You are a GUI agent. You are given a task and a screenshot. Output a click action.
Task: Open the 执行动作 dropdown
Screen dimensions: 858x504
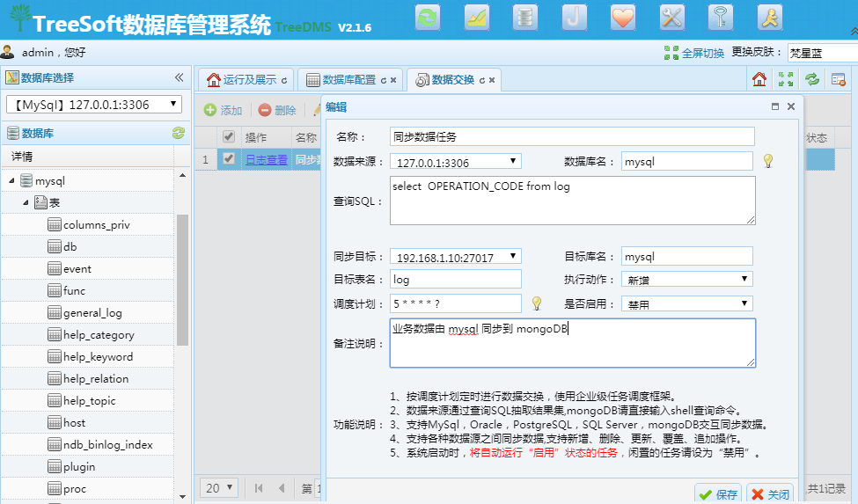(x=687, y=280)
